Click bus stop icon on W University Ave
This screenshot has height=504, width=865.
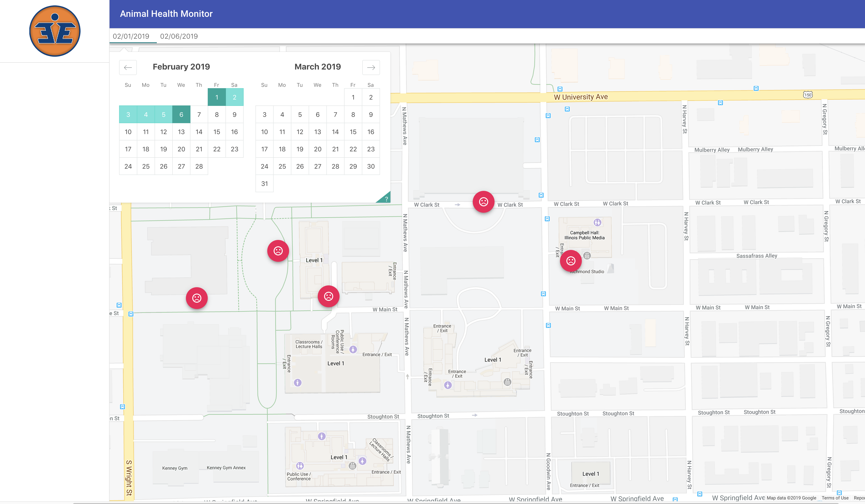click(560, 89)
